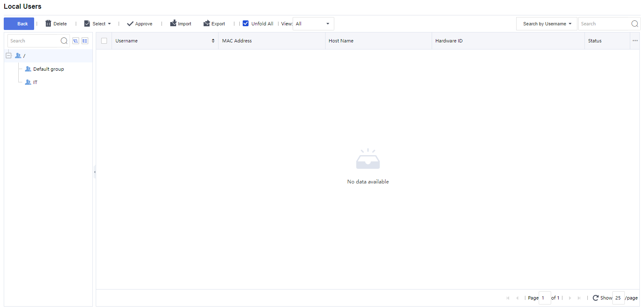Click the collapse tree list icon
The image size is (644, 307).
coord(85,41)
